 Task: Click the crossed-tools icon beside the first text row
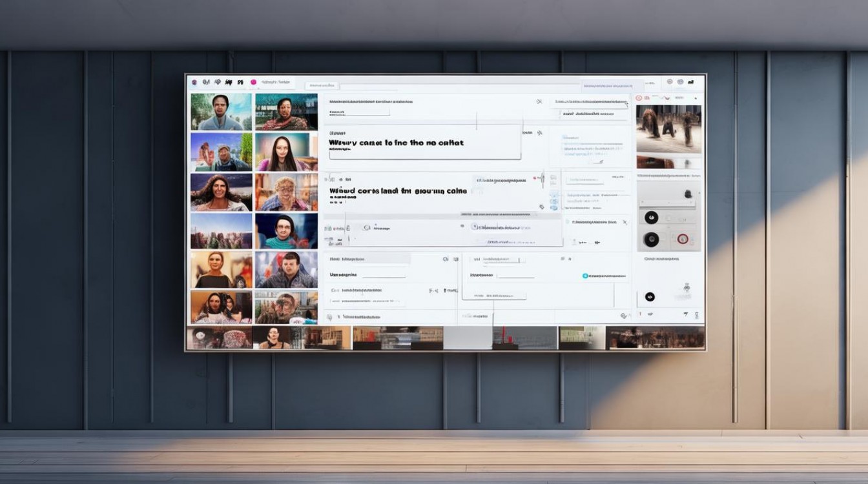[539, 102]
